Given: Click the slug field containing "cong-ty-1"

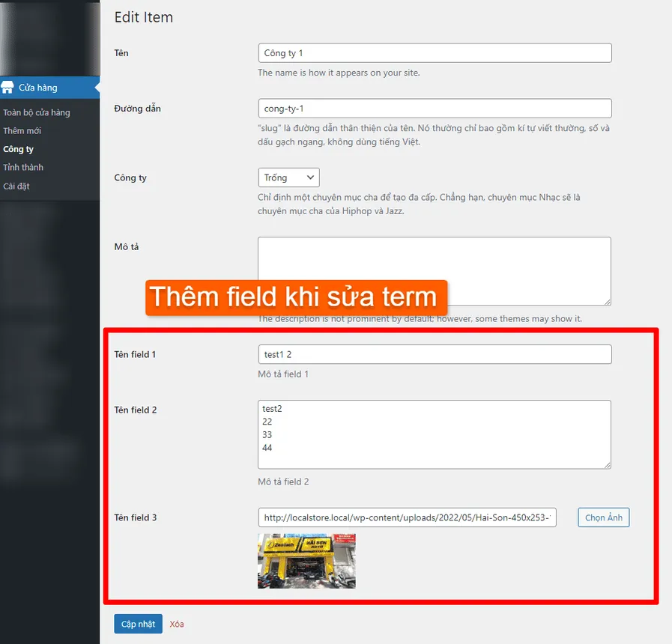Looking at the screenshot, I should coord(435,109).
